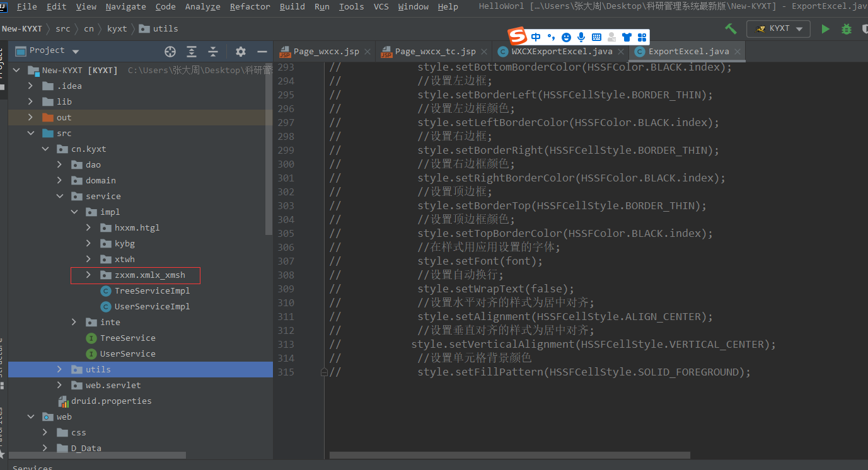The width and height of the screenshot is (868, 470).
Task: Expand the domain package
Action: 60,180
